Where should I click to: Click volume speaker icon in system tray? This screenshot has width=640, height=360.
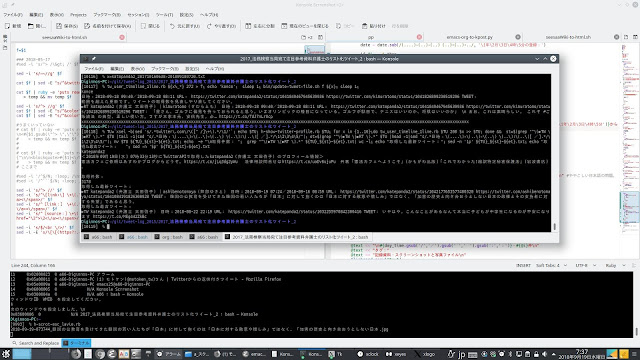[x=544, y=354]
